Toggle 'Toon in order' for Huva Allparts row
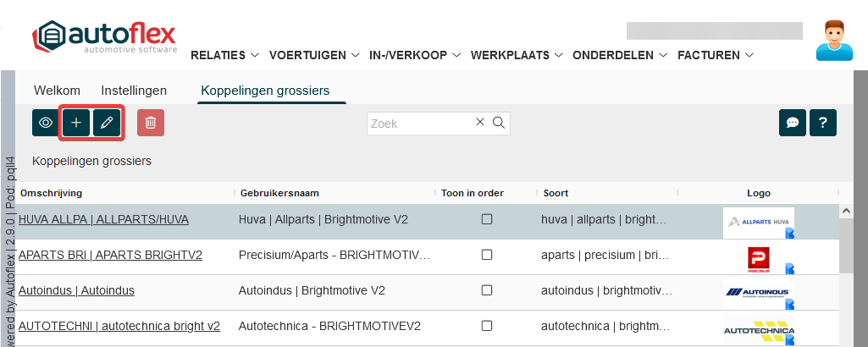The image size is (868, 347). pyautogui.click(x=487, y=219)
